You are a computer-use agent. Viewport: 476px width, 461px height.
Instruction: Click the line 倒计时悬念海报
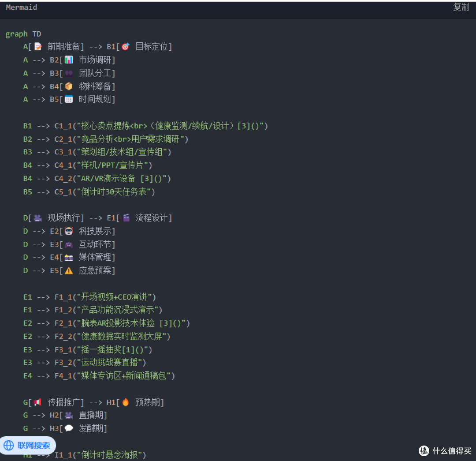pos(85,455)
